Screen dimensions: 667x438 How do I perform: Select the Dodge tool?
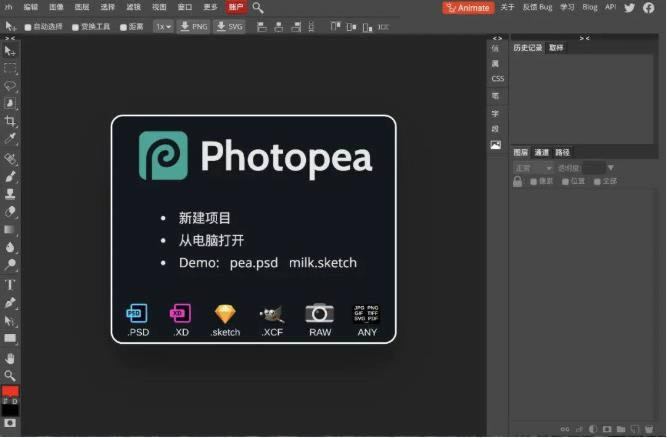[9, 265]
